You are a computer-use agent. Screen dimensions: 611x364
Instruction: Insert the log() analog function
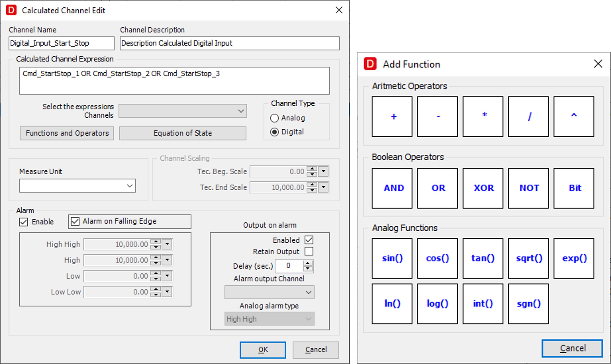437,304
